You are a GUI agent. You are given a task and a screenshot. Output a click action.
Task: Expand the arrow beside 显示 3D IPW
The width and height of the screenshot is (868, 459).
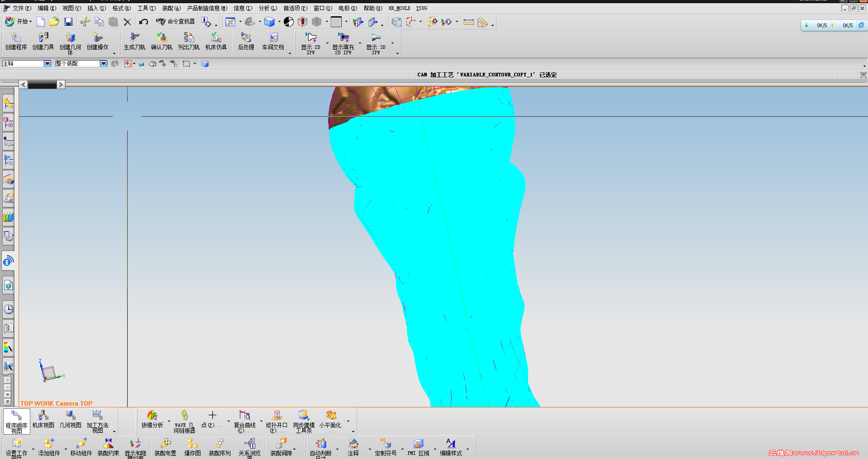392,43
